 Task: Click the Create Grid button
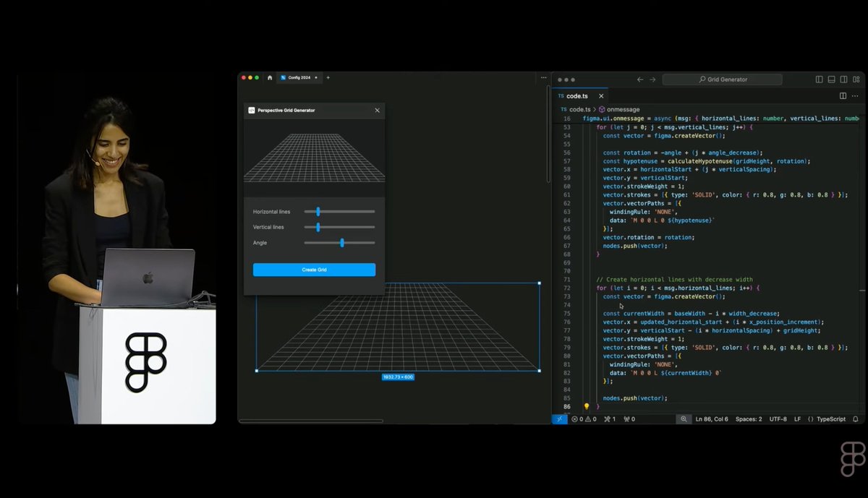(314, 270)
